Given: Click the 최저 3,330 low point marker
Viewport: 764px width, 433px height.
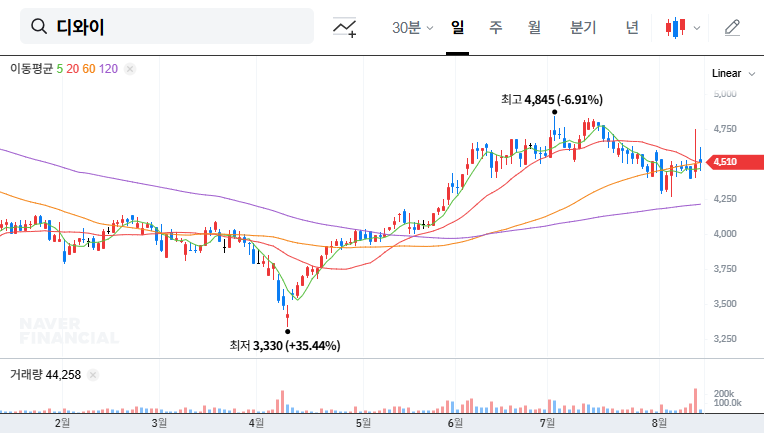Looking at the screenshot, I should 287,331.
